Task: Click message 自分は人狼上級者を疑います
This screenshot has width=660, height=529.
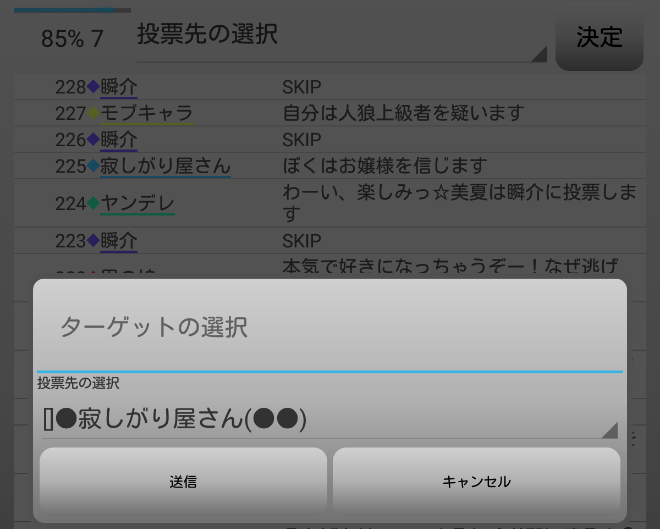Action: (x=402, y=113)
